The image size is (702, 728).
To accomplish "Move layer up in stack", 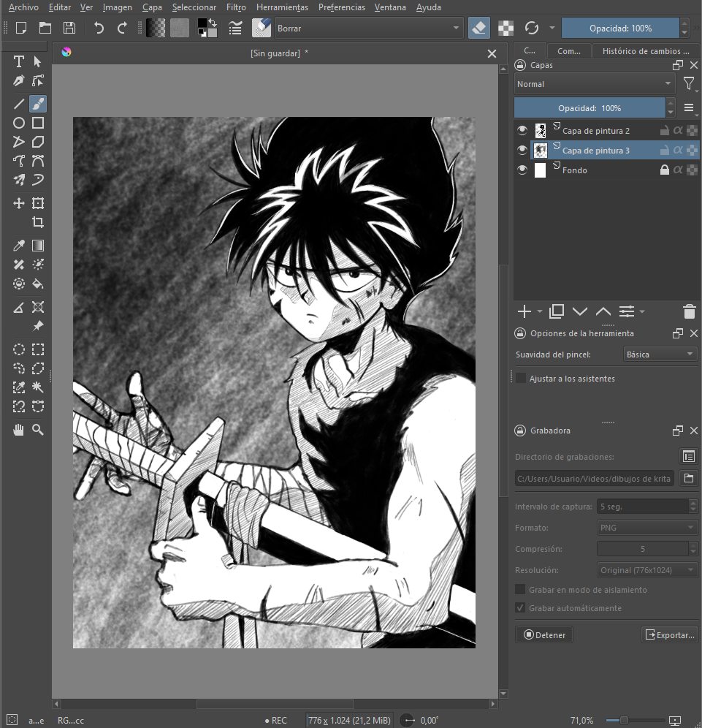I will [603, 311].
